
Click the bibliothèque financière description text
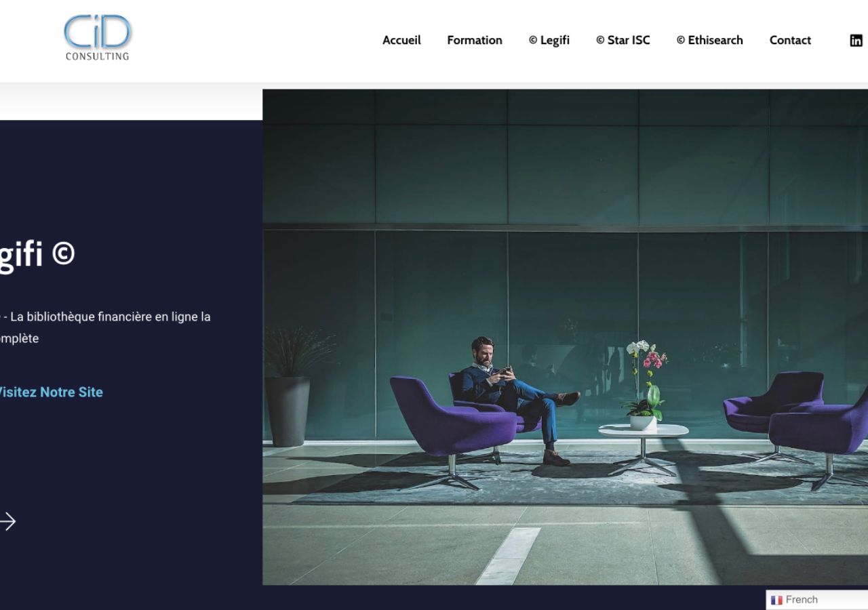coord(105,327)
